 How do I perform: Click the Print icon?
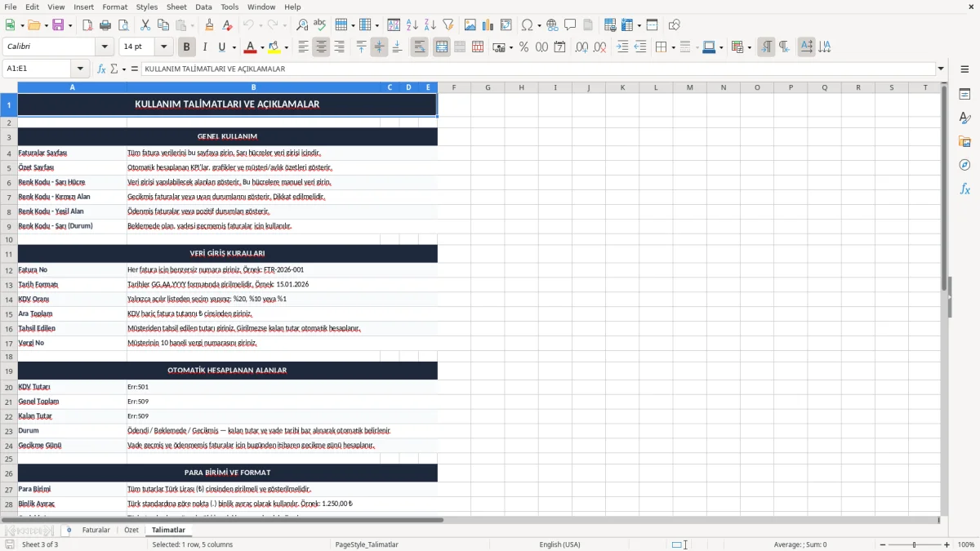pyautogui.click(x=105, y=25)
